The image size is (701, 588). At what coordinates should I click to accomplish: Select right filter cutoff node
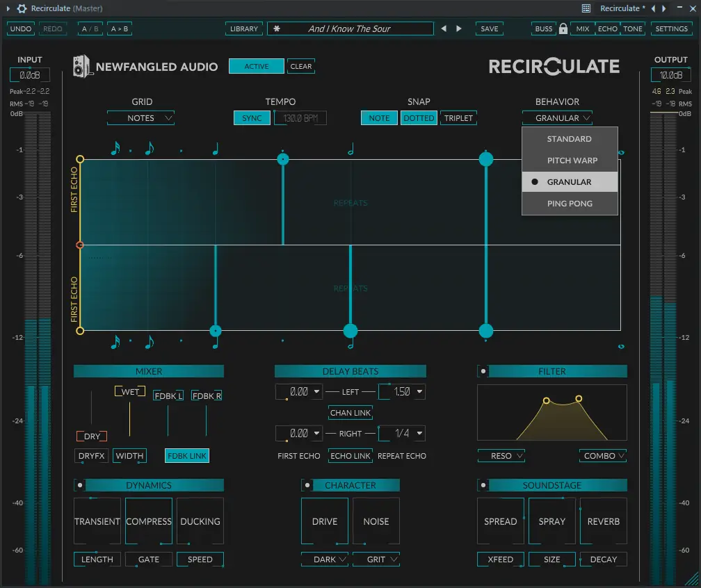[579, 398]
